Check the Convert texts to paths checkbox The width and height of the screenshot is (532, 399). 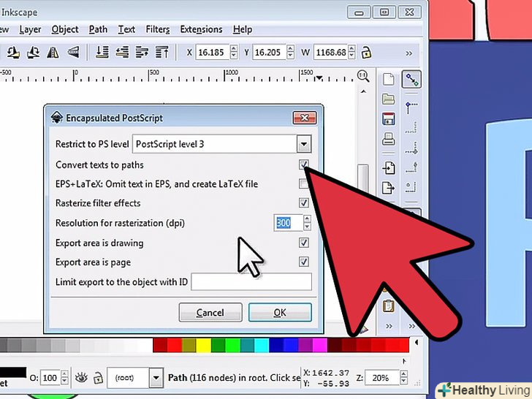pyautogui.click(x=304, y=164)
